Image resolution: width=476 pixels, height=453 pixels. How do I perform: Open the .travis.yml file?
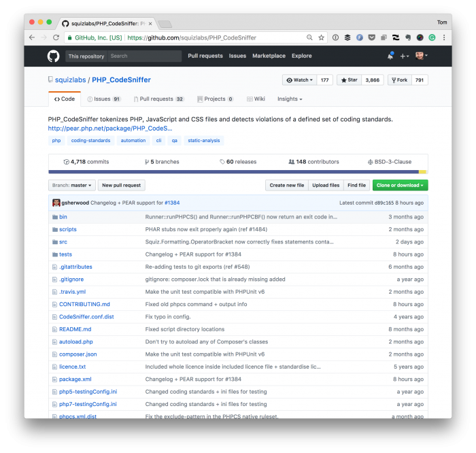pyautogui.click(x=72, y=292)
